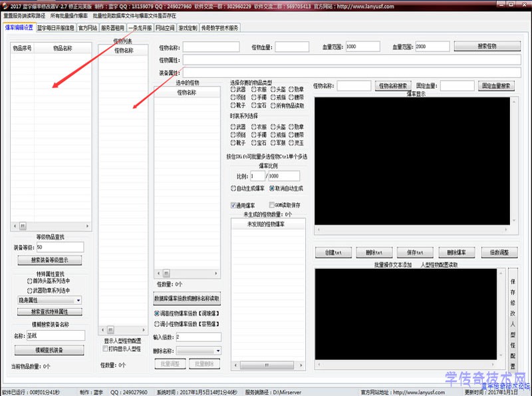Viewport: 532px width, 396px height.
Task: Click the 模糊查找装备 button
Action: (49, 349)
